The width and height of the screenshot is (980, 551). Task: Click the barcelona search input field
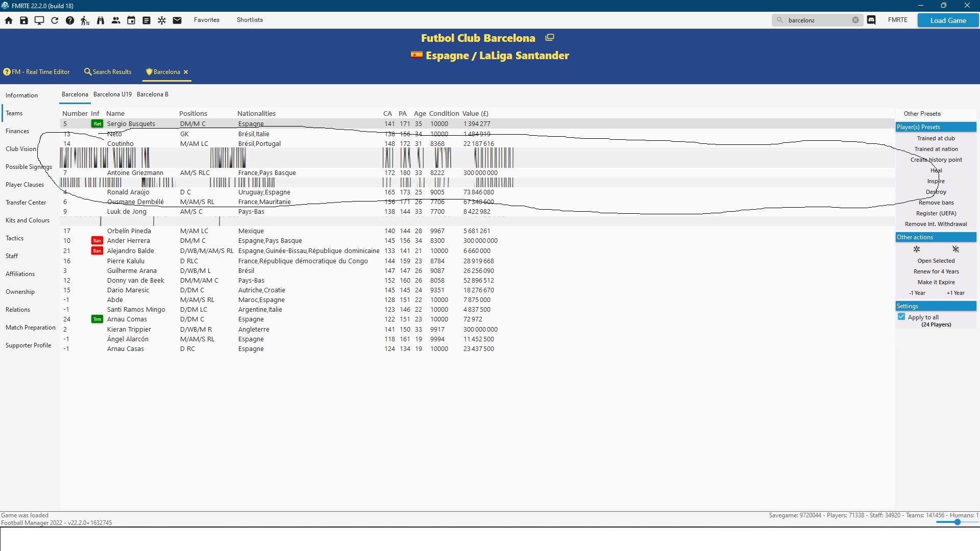(817, 20)
